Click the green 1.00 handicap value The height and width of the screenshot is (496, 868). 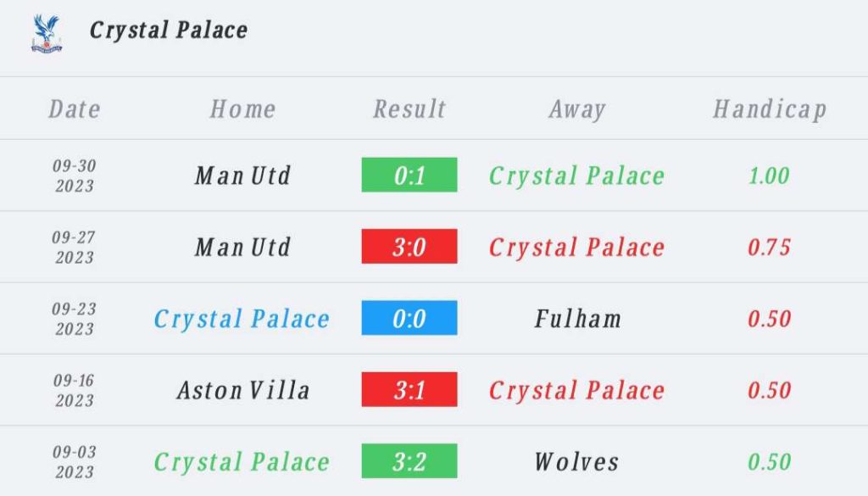pyautogui.click(x=769, y=176)
